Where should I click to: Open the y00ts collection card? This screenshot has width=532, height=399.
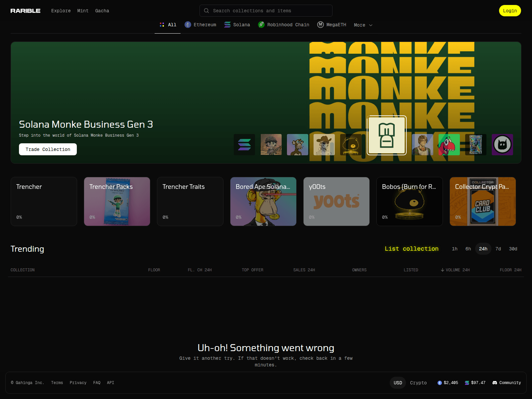click(336, 201)
